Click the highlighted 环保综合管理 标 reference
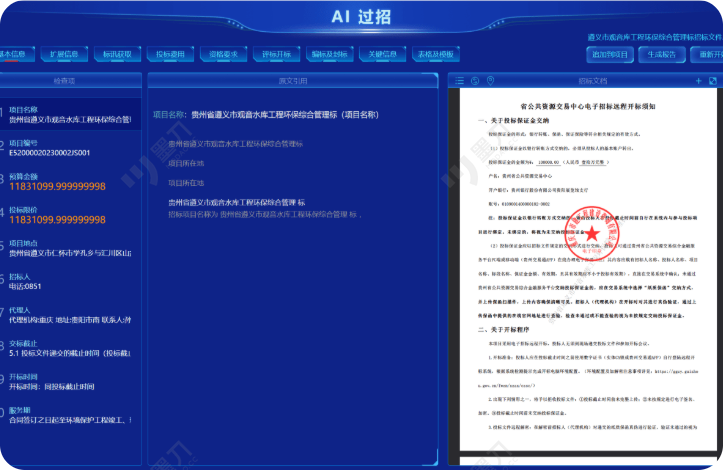This screenshot has width=723, height=470. pos(237,202)
